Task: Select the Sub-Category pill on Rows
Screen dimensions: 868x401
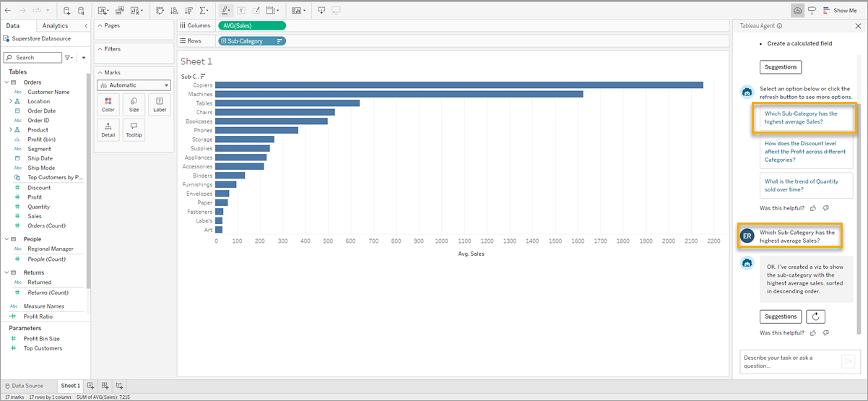Action: 252,41
